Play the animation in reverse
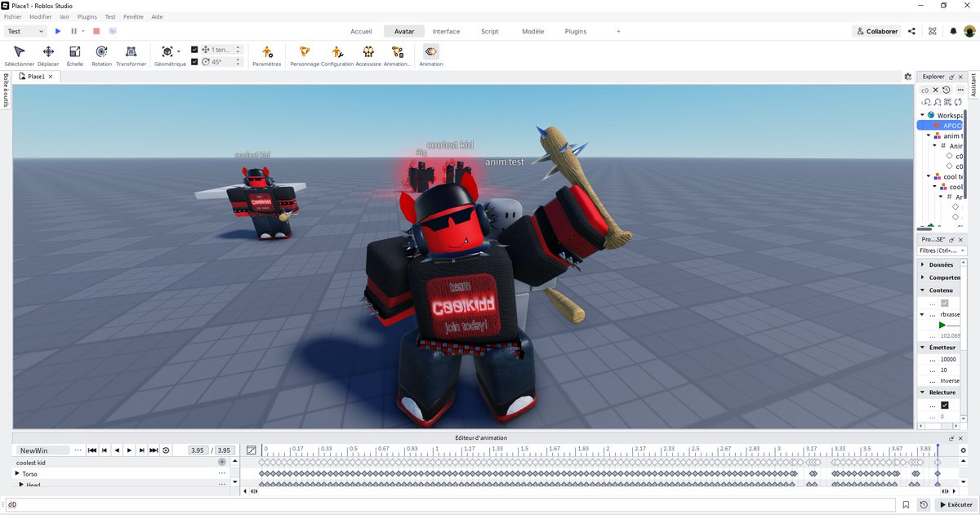Screen dimensions: 980x519 [117, 450]
